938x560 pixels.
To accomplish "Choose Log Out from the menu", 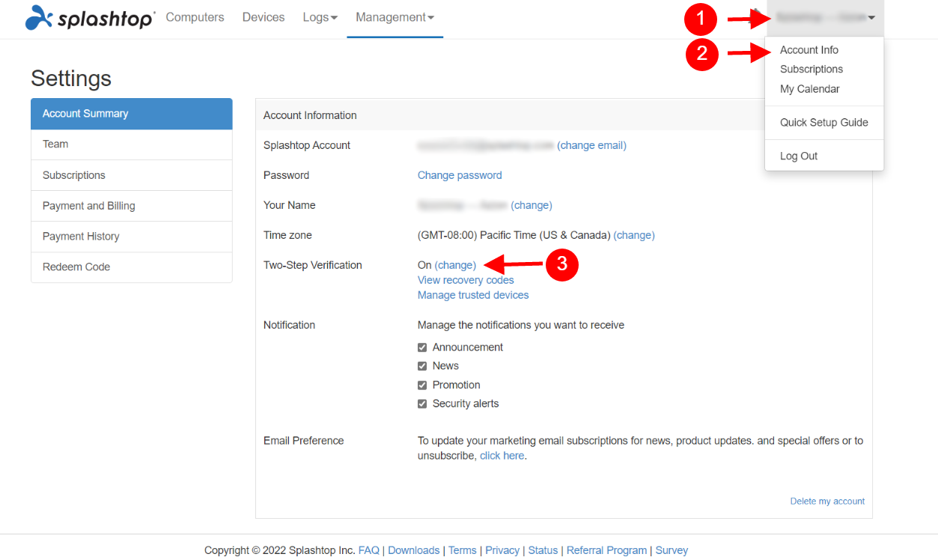I will [x=799, y=156].
